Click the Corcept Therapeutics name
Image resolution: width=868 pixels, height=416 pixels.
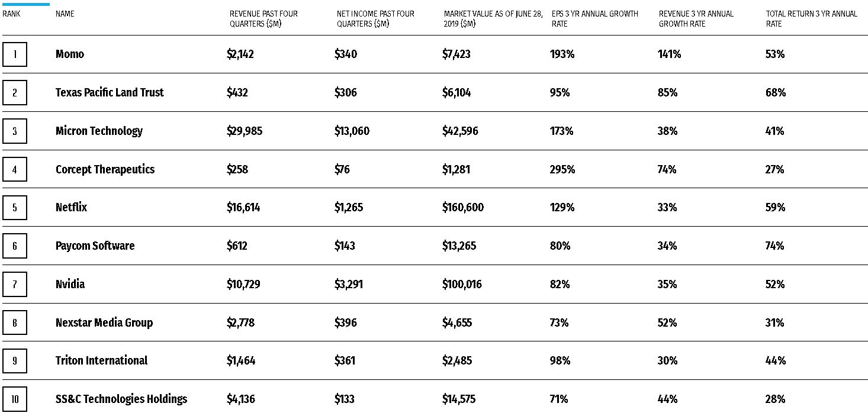coord(105,170)
